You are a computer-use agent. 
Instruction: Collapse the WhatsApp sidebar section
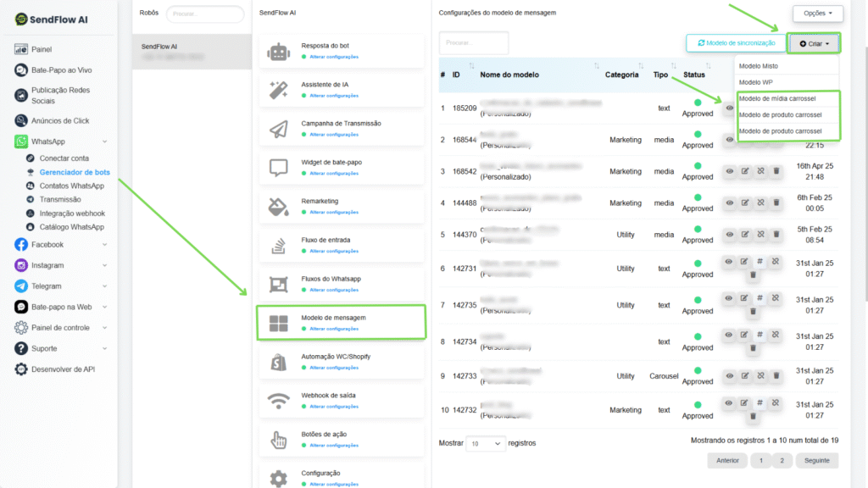coord(104,141)
